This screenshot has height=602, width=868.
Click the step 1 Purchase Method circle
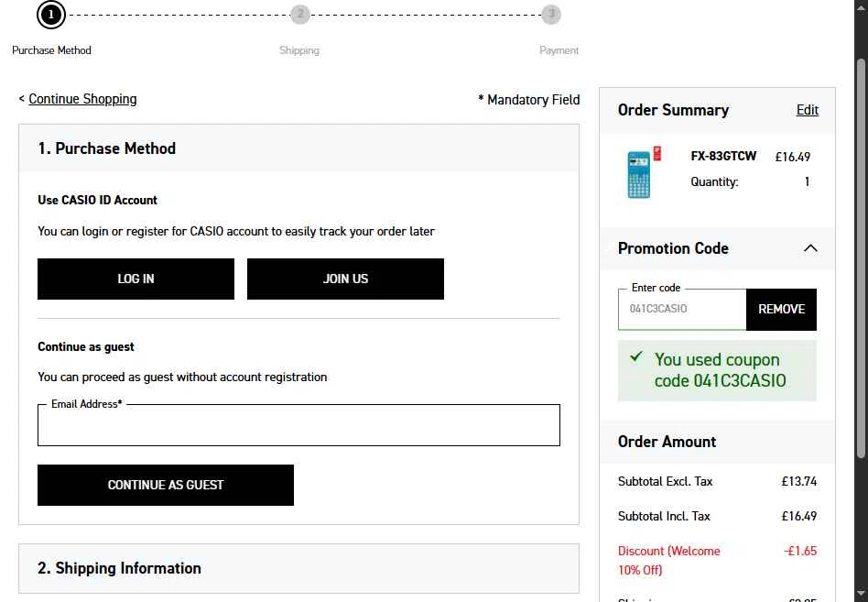pyautogui.click(x=51, y=14)
